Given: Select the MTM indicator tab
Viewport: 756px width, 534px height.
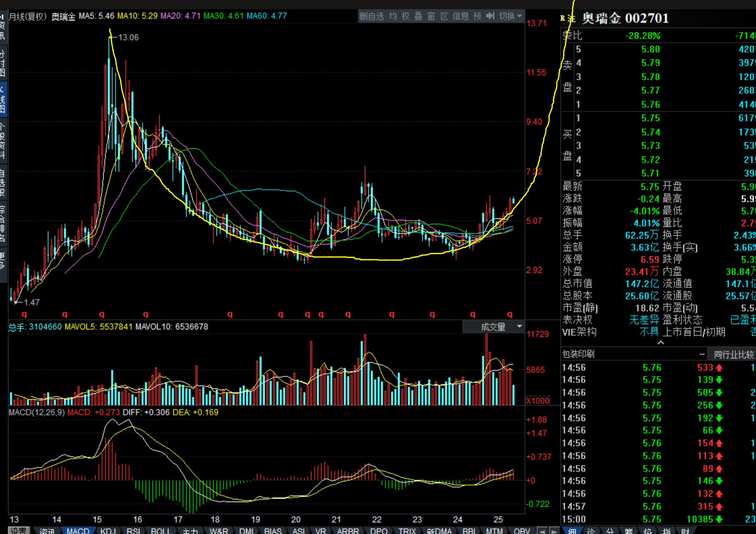Looking at the screenshot, I should pyautogui.click(x=494, y=531).
